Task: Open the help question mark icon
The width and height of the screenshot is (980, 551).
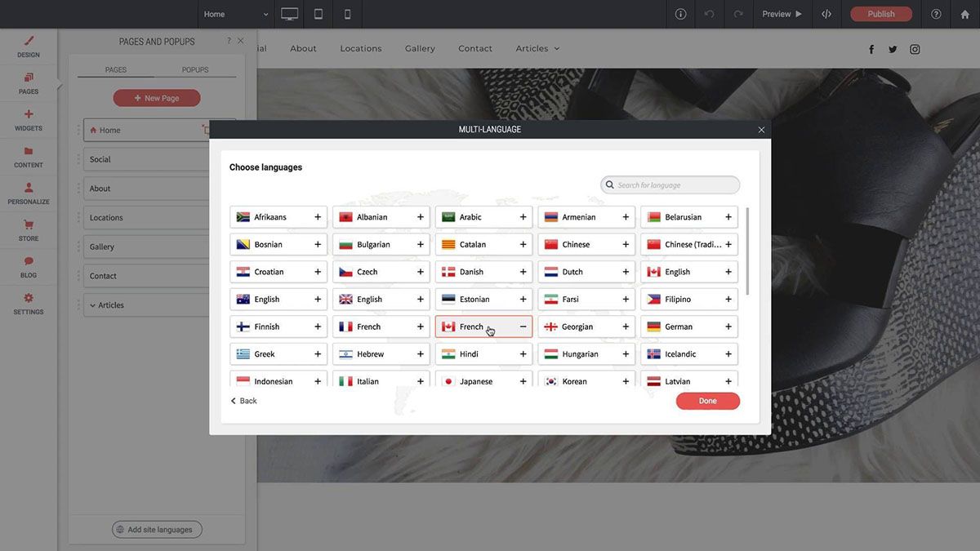Action: (936, 14)
